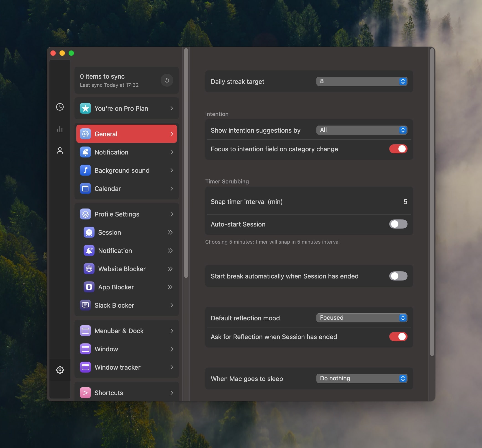Open Website Blocker settings
Image resolution: width=482 pixels, height=448 pixels.
click(122, 269)
